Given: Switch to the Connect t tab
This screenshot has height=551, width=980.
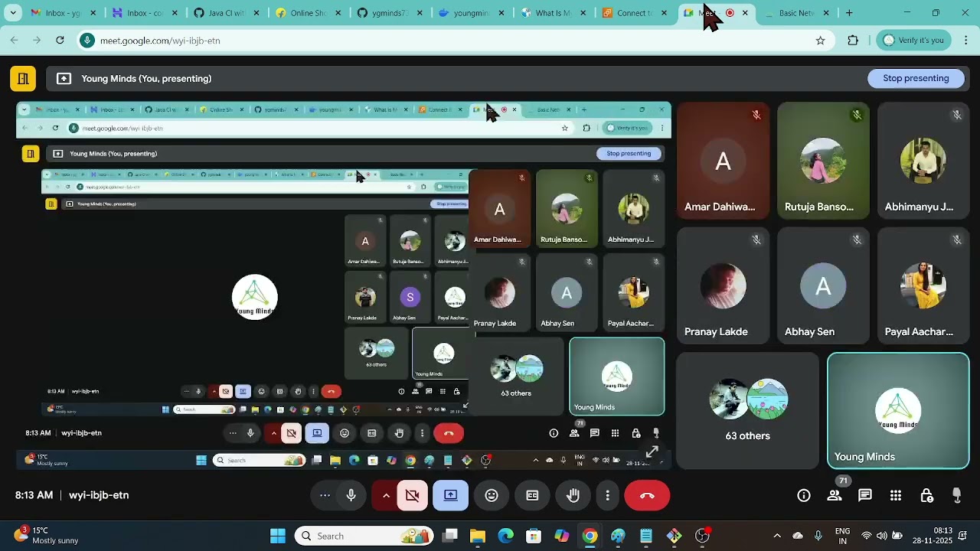Looking at the screenshot, I should (x=635, y=13).
